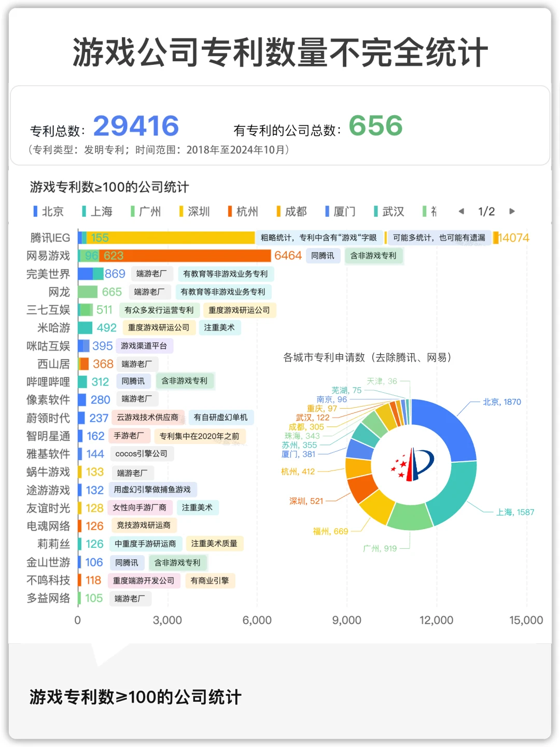This screenshot has width=560, height=747.
Task: Click the 完美世界 bar
Action: (x=91, y=274)
